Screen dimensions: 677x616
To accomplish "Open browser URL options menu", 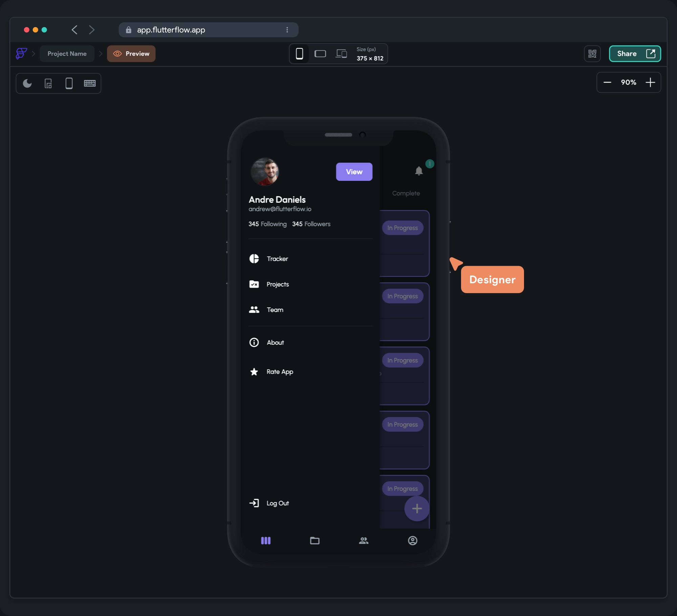I will 287,30.
